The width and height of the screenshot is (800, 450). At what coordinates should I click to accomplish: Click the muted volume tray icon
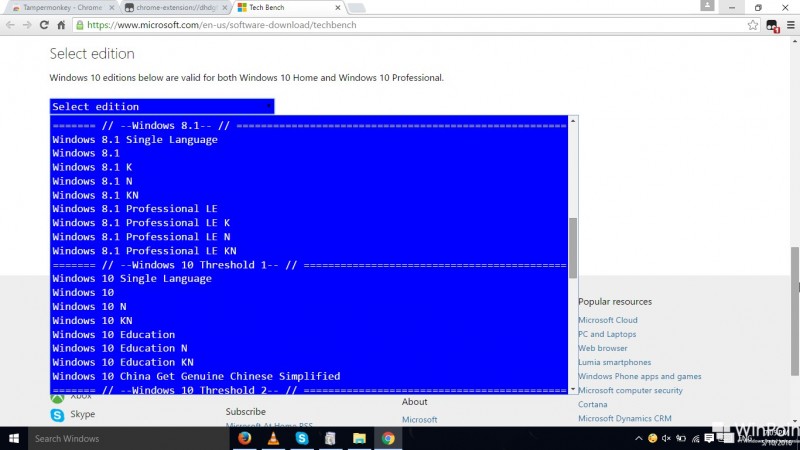pyautogui.click(x=666, y=438)
